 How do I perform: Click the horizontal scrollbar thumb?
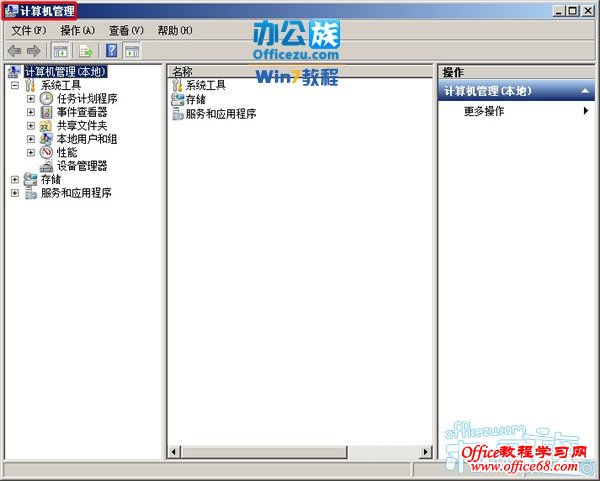[264, 452]
